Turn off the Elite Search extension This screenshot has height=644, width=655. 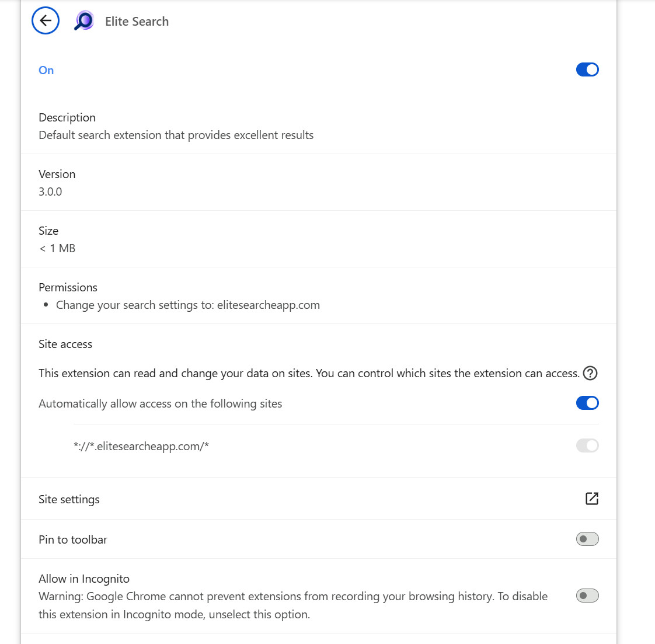587,69
